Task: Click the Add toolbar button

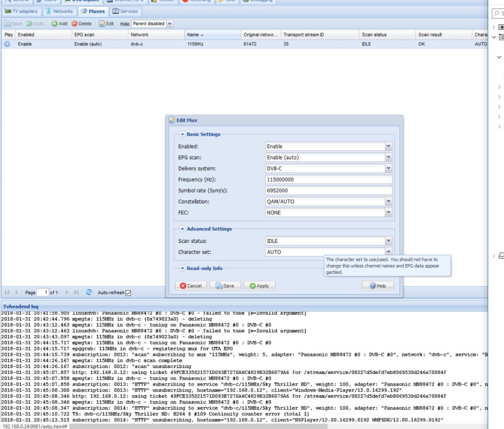Action: coord(59,23)
